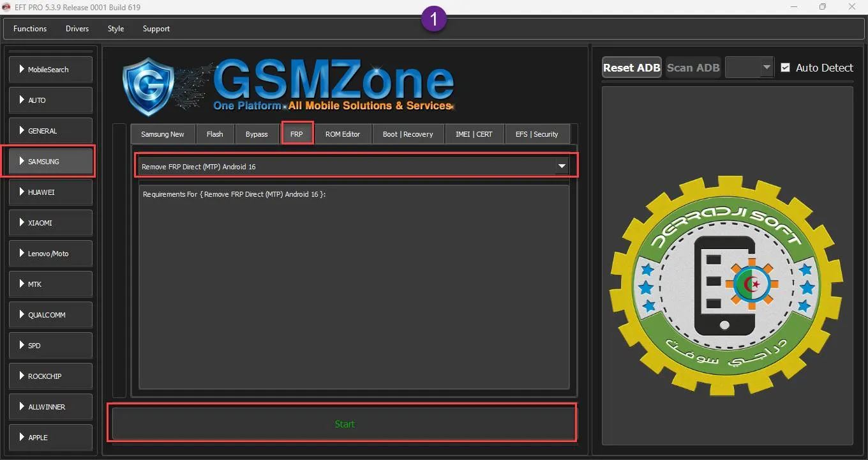The width and height of the screenshot is (868, 460).
Task: Click the GSMZone shield logo icon
Action: [147, 86]
